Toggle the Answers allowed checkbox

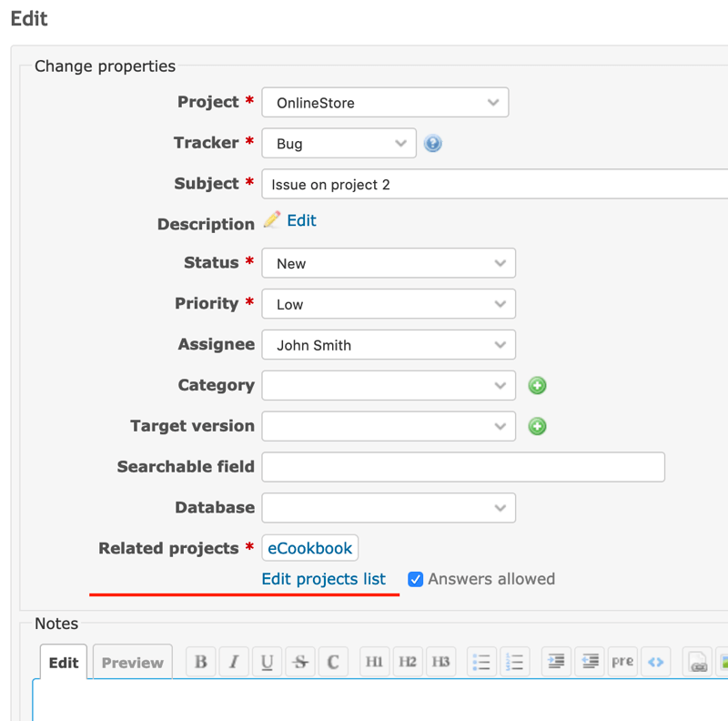coord(415,579)
